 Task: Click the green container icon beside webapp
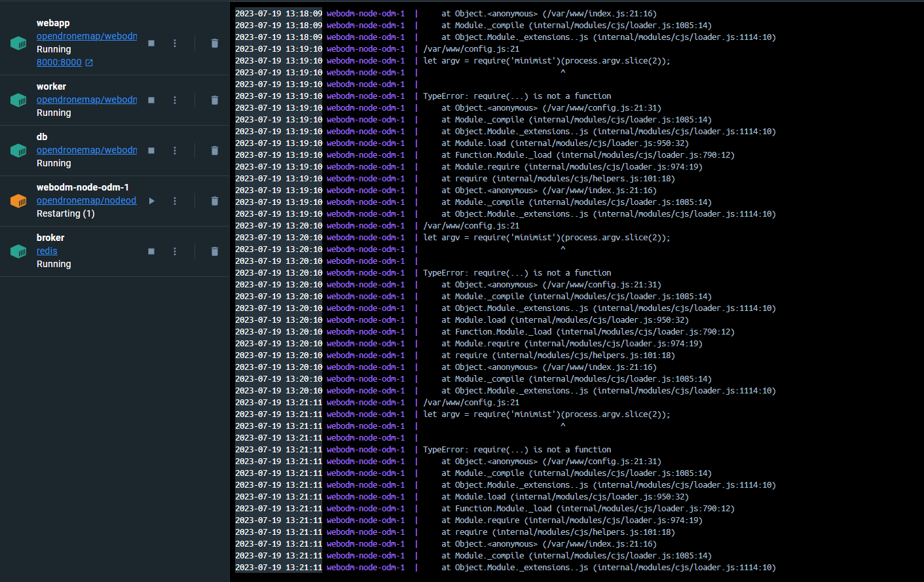pyautogui.click(x=18, y=43)
